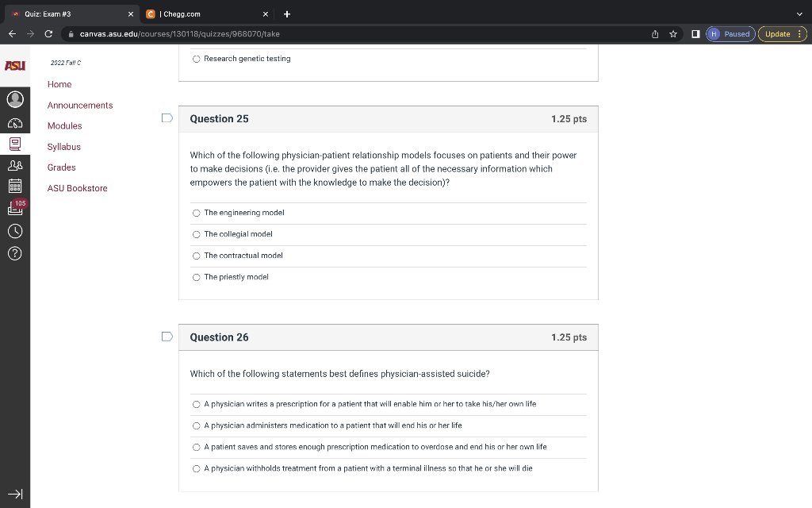Pick 'A patient saves and stores' option
Screen dimensions: 812x508
[x=197, y=448]
